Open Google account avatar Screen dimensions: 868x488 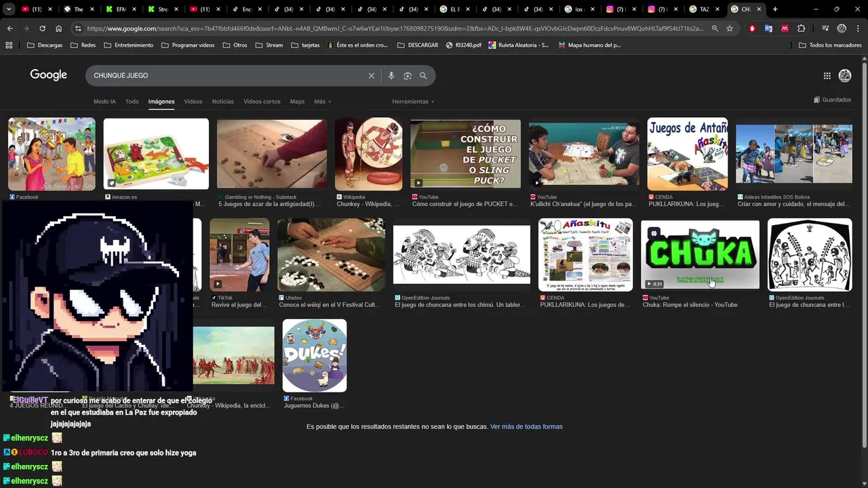click(845, 76)
